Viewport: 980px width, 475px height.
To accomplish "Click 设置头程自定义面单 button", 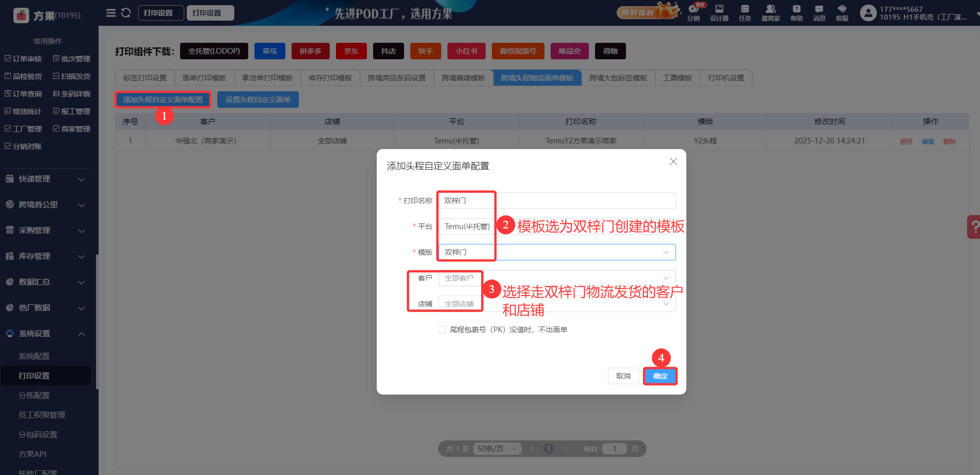I will pyautogui.click(x=258, y=100).
